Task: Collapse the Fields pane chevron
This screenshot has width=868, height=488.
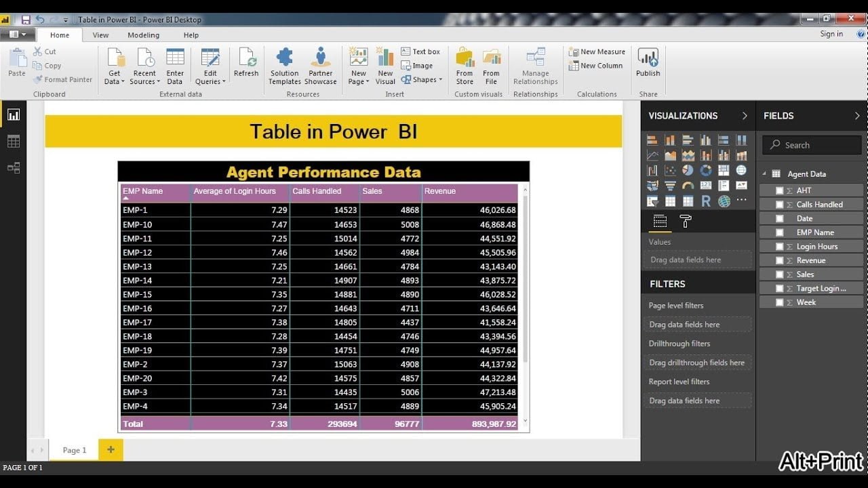Action: 857,116
